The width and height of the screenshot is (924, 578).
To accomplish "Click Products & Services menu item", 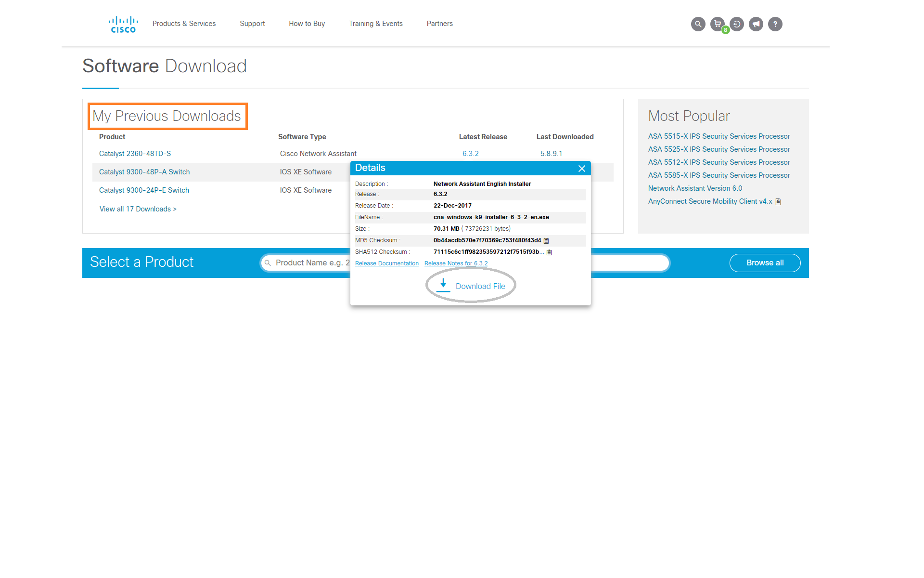I will (184, 24).
